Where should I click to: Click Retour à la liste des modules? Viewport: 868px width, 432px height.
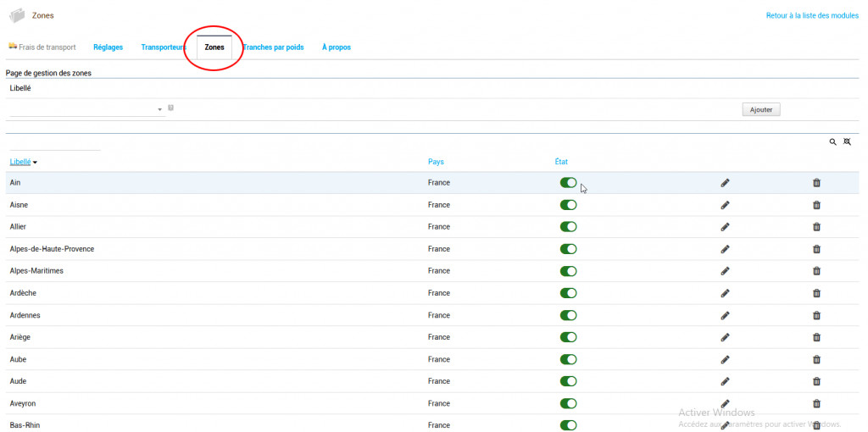point(812,16)
